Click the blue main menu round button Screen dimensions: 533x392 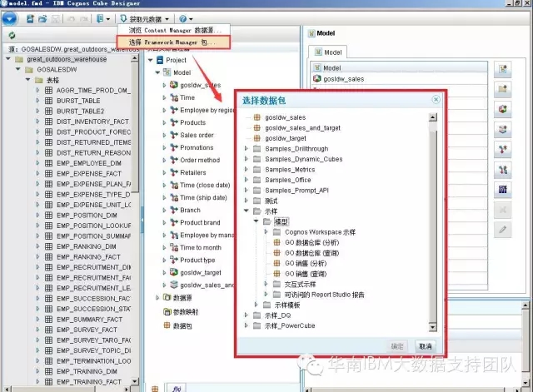(x=9, y=18)
